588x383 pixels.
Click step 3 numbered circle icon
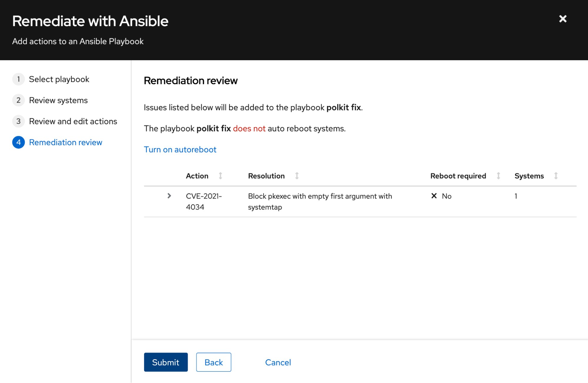19,121
